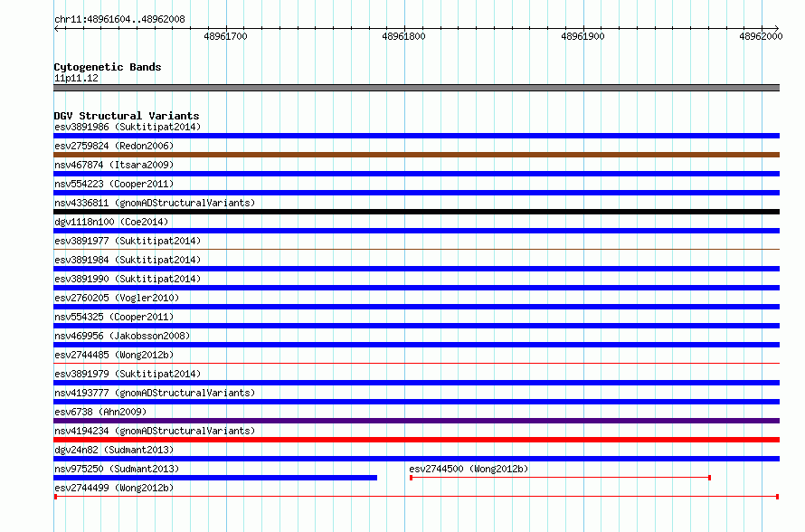Screen dimensions: 805x532
Task: Click the esv3891986 (Suktitipat2014) variant label
Action: click(x=128, y=127)
